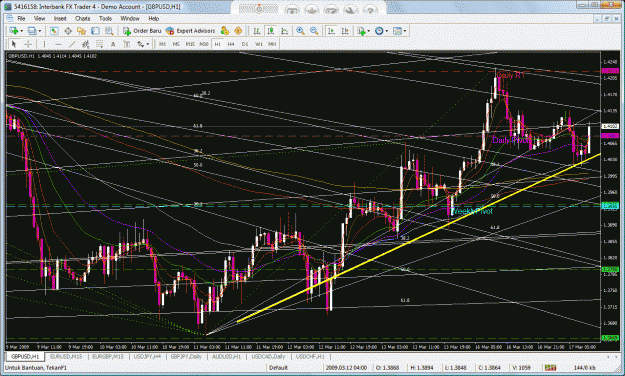Open the New Chart toolbar icon

click(13, 31)
